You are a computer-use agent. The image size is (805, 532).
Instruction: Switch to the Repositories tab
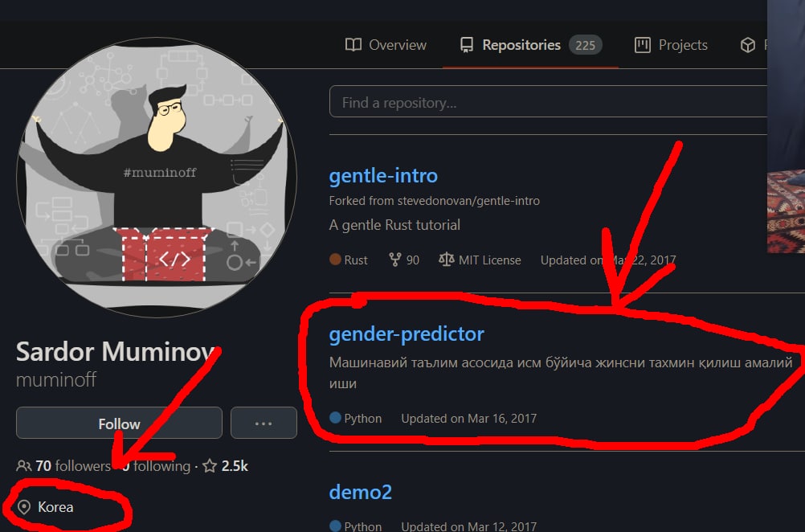(x=530, y=45)
